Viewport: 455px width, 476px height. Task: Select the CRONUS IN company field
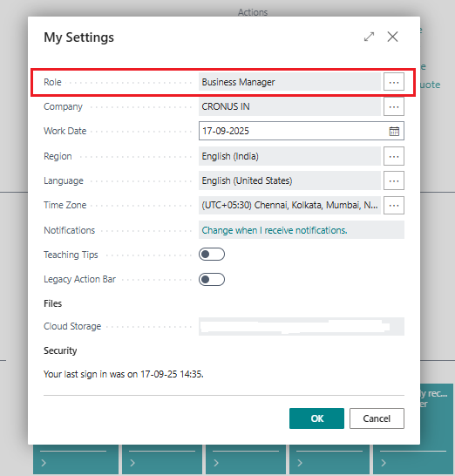click(x=289, y=106)
